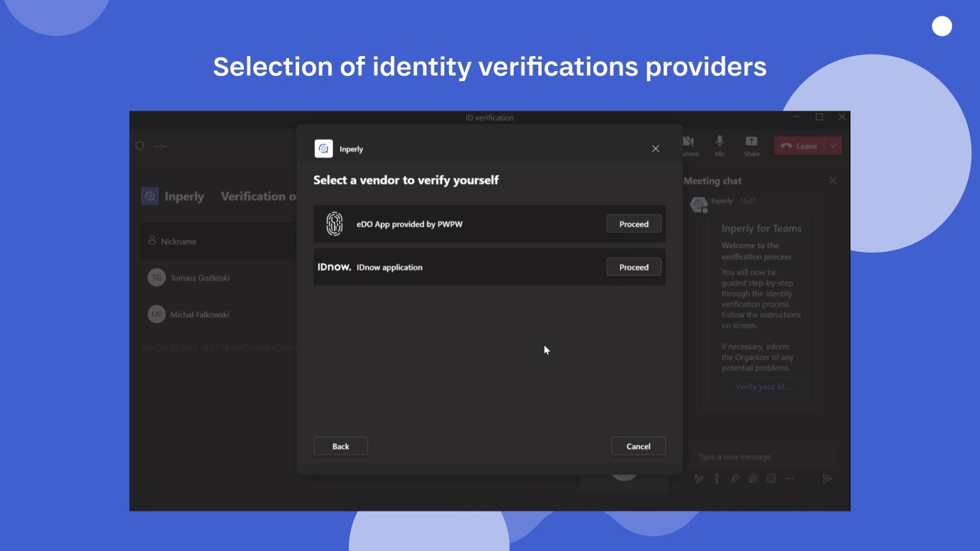Open the 'Verify your id...' chat button

[x=762, y=387]
